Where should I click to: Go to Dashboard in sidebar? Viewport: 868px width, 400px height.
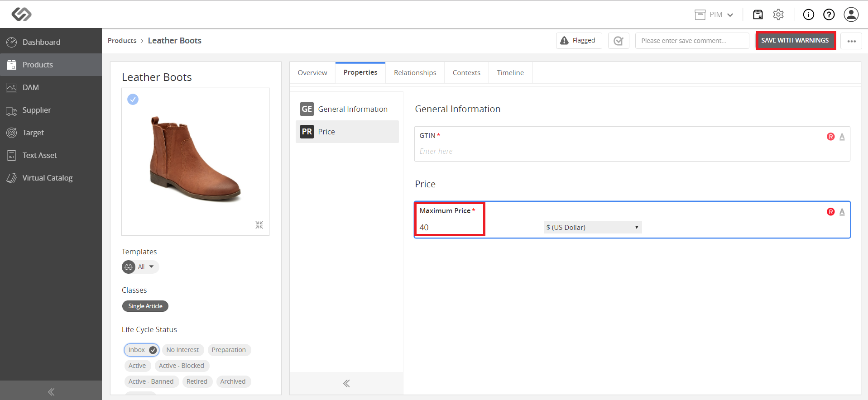(x=51, y=42)
